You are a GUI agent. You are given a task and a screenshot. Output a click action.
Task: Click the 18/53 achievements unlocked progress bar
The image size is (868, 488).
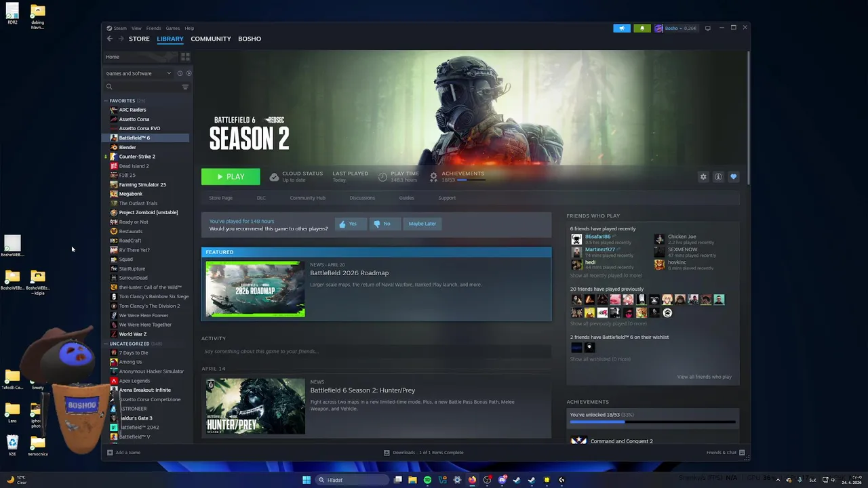(652, 422)
